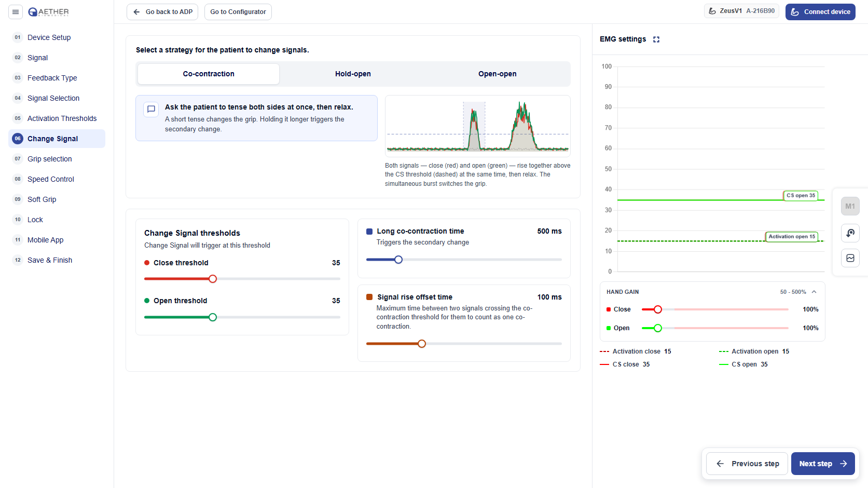The height and width of the screenshot is (488, 868).
Task: Click the reset history icon in right rail
Action: (x=850, y=233)
